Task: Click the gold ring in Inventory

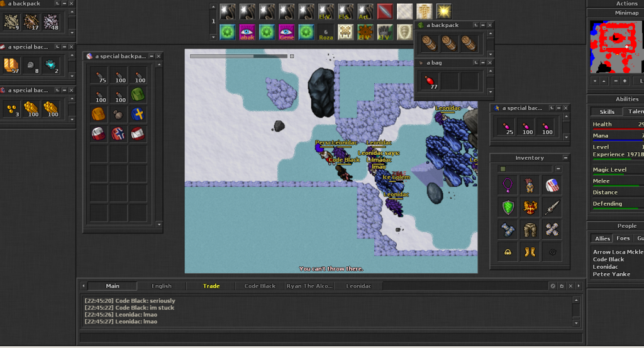Action: 508,252
